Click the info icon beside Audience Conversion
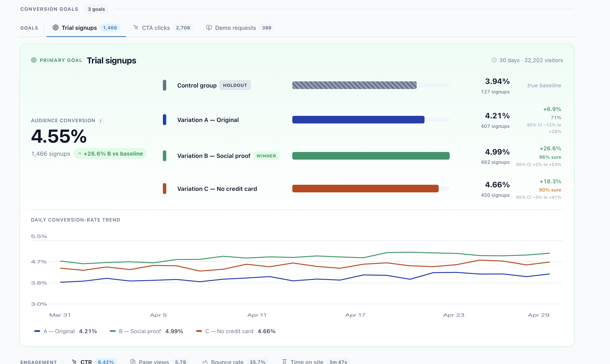610x364 pixels. tap(101, 121)
